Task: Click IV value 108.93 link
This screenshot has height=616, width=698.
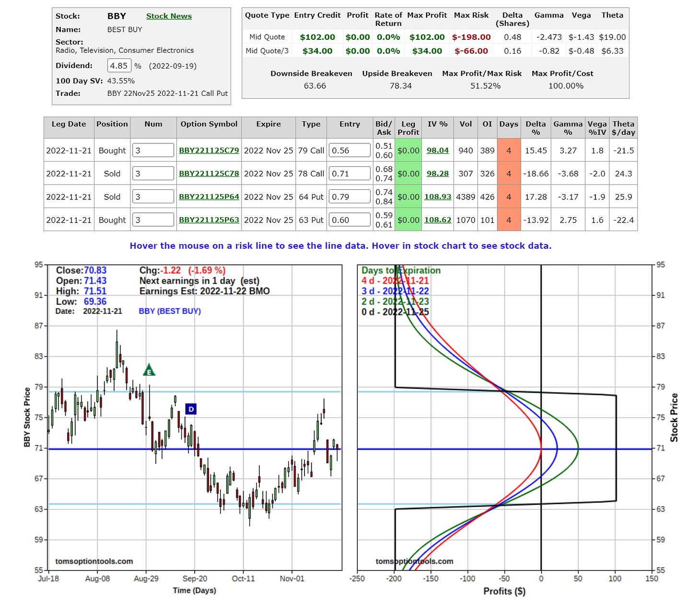Action: pyautogui.click(x=438, y=197)
